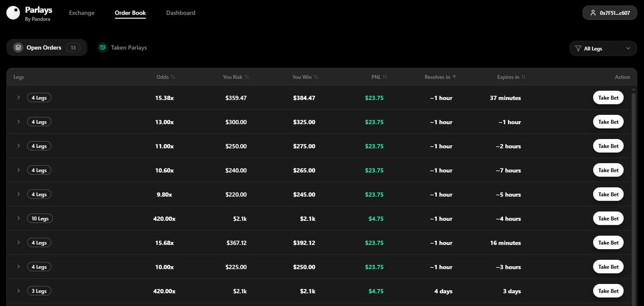Take Bet on the $367.12 risk order
Image resolution: width=644 pixels, height=306 pixels.
(x=608, y=243)
